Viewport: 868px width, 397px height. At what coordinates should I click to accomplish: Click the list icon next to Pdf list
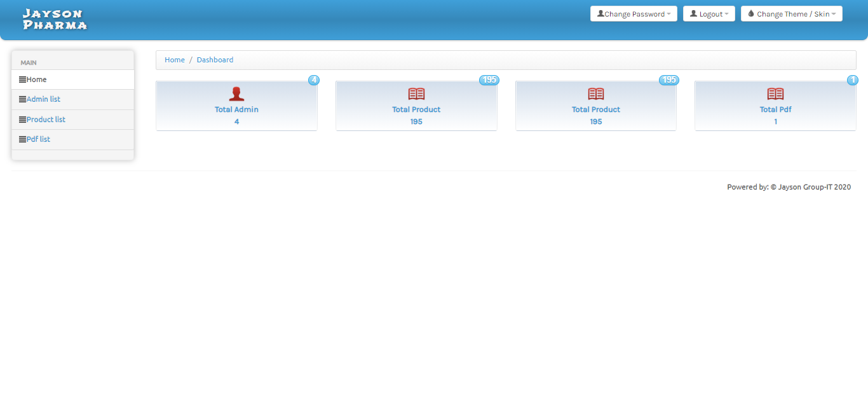point(23,139)
